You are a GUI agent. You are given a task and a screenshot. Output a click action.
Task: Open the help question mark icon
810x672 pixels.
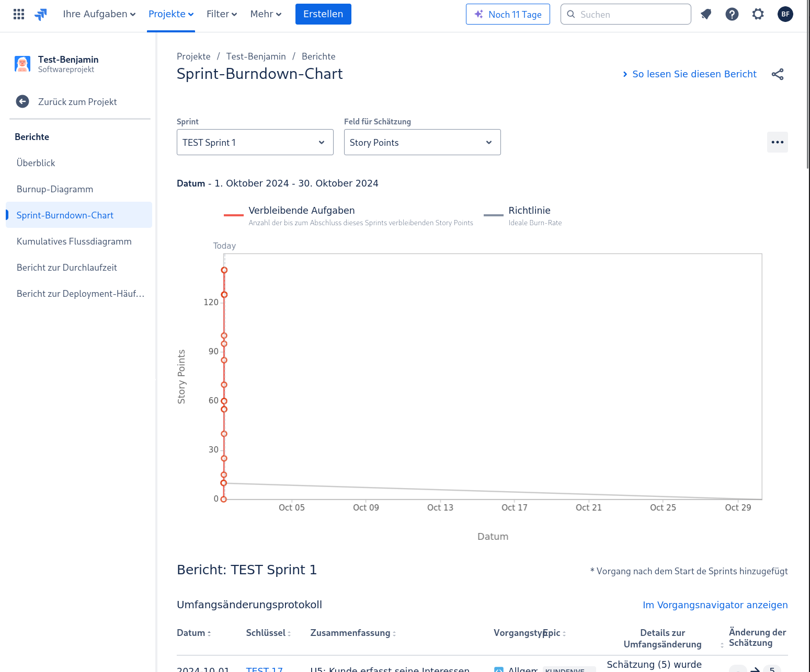(732, 14)
